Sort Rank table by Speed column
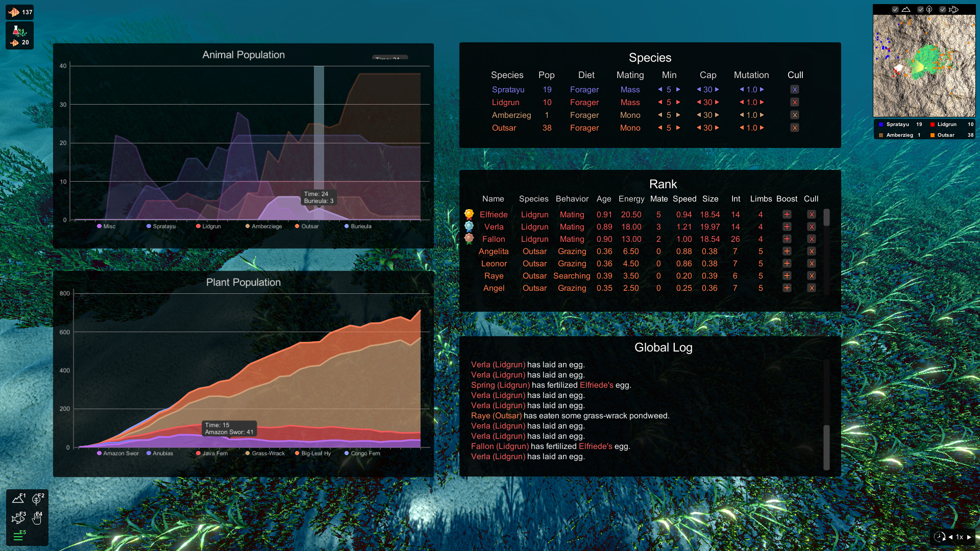980x551 pixels. click(x=684, y=199)
